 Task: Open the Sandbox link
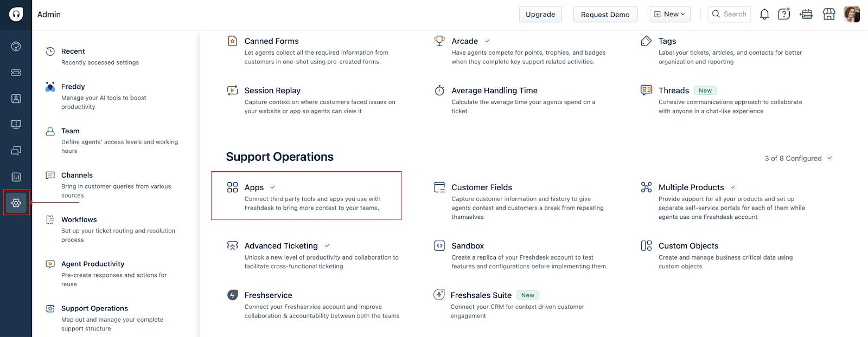click(468, 246)
